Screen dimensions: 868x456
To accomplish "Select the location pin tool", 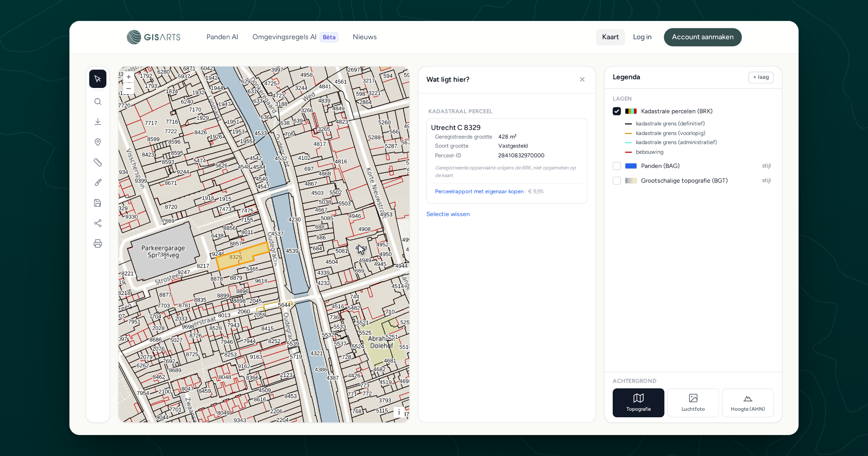I will [x=98, y=142].
